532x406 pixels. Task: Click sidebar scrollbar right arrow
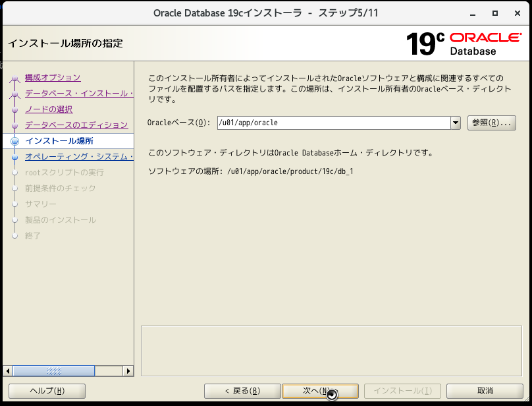(x=128, y=371)
